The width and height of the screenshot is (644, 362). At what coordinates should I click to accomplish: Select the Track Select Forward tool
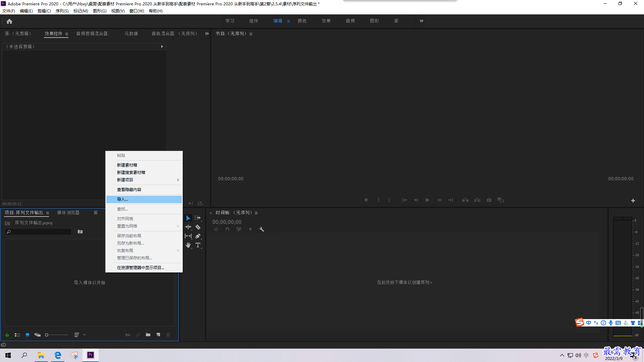click(x=198, y=218)
